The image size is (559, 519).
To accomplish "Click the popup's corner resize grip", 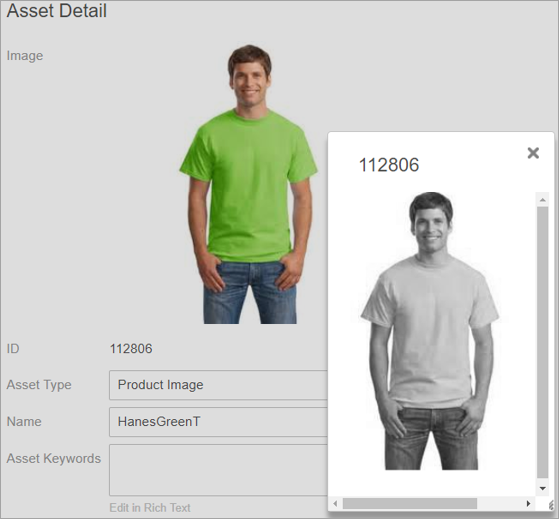I will tap(551, 504).
